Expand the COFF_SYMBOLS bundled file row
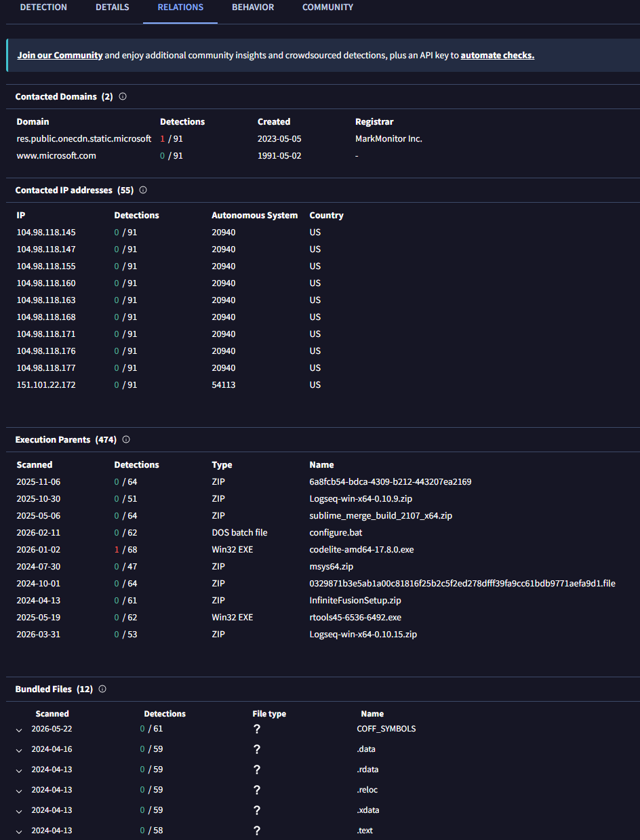Image resolution: width=640 pixels, height=840 pixels. tap(19, 729)
